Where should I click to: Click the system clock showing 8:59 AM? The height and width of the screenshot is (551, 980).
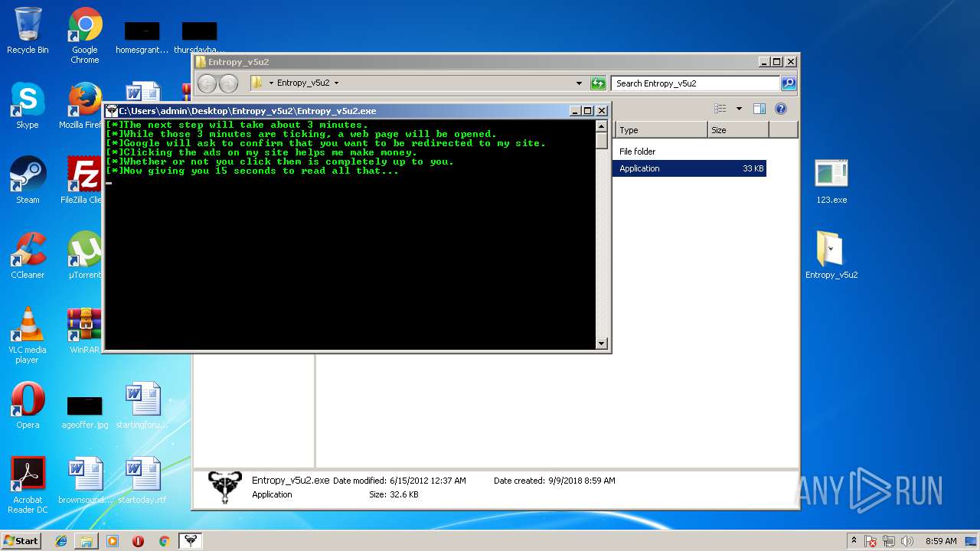pos(941,541)
